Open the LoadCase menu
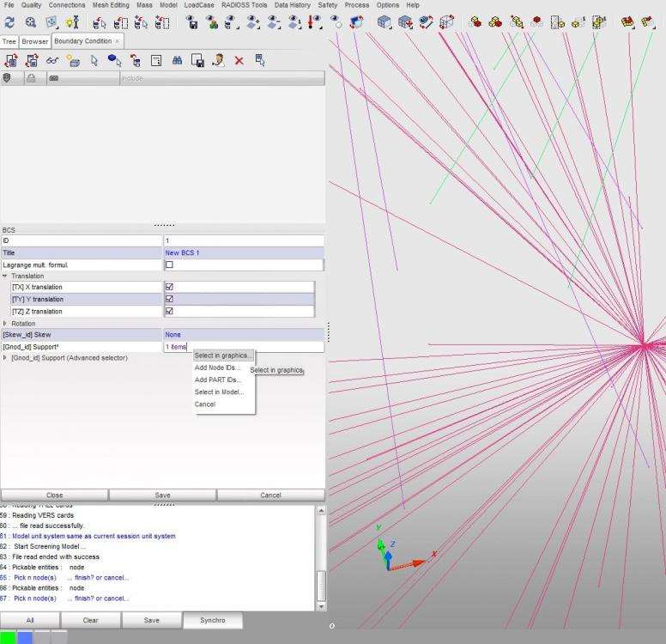This screenshot has width=666, height=644. tap(199, 5)
